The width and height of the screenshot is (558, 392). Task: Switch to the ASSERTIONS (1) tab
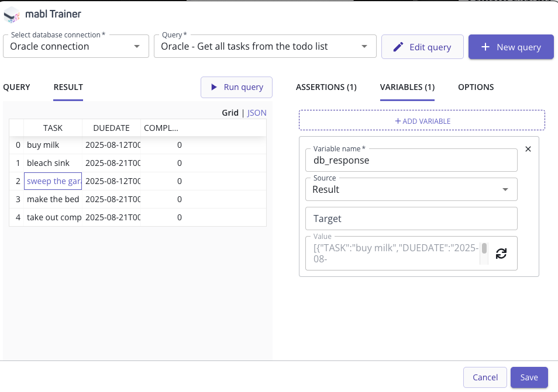click(326, 87)
